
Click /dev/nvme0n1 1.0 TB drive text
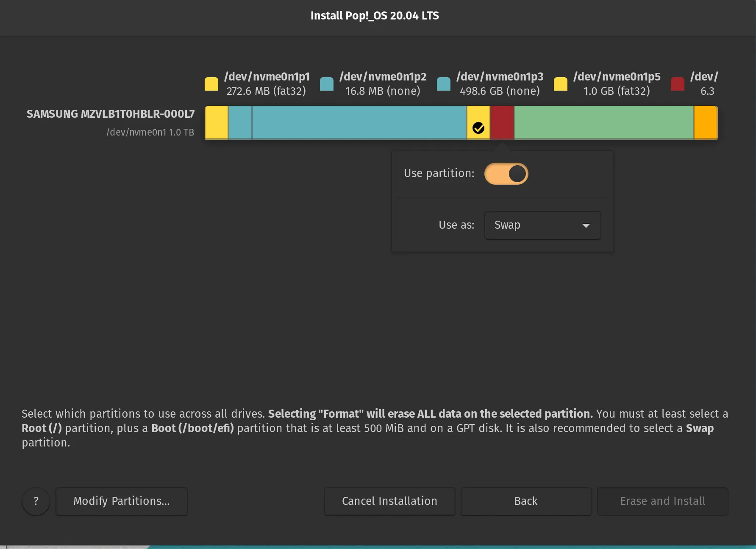click(150, 132)
